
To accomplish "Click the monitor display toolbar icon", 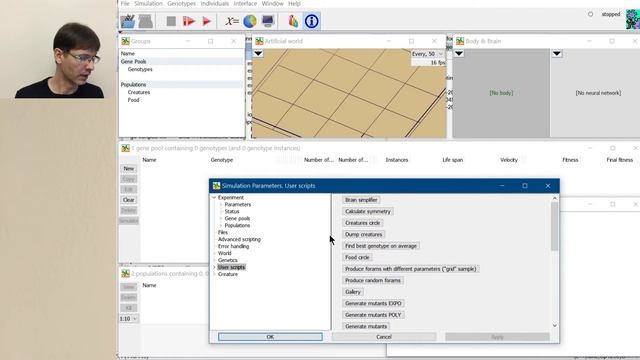I will (268, 21).
